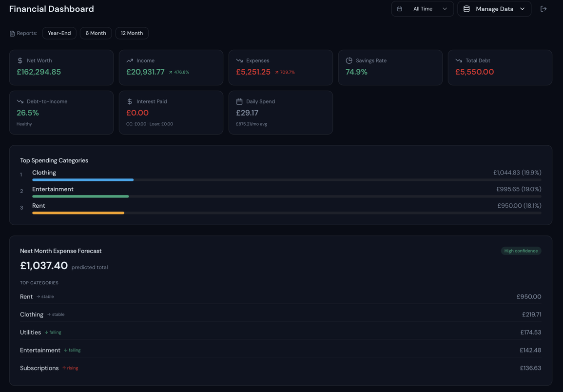
Task: Select the Total Debt card
Action: 500,68
